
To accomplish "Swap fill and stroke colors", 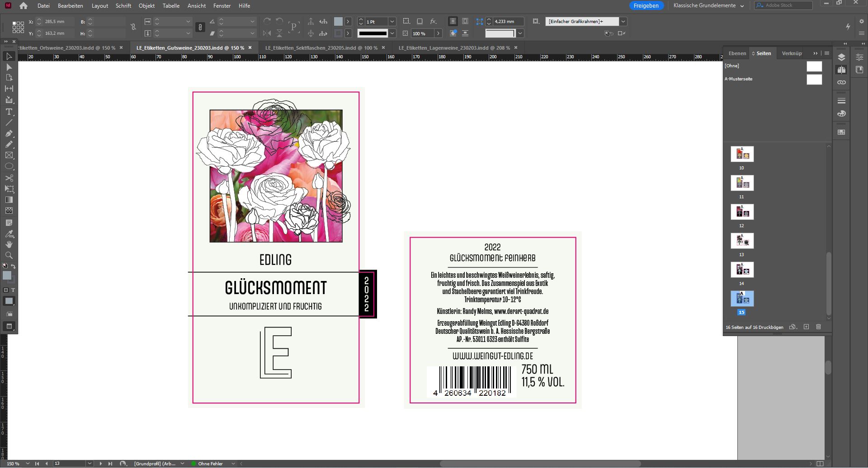I will pos(13,266).
